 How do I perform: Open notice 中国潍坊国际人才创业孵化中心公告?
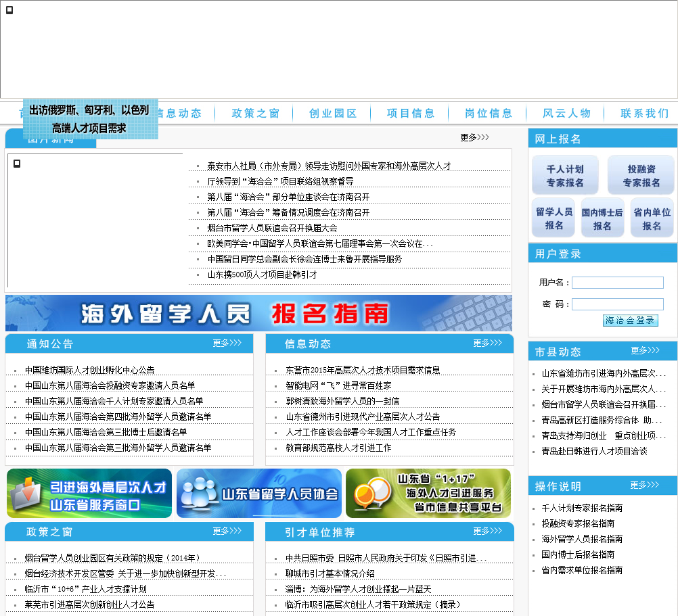pos(90,370)
